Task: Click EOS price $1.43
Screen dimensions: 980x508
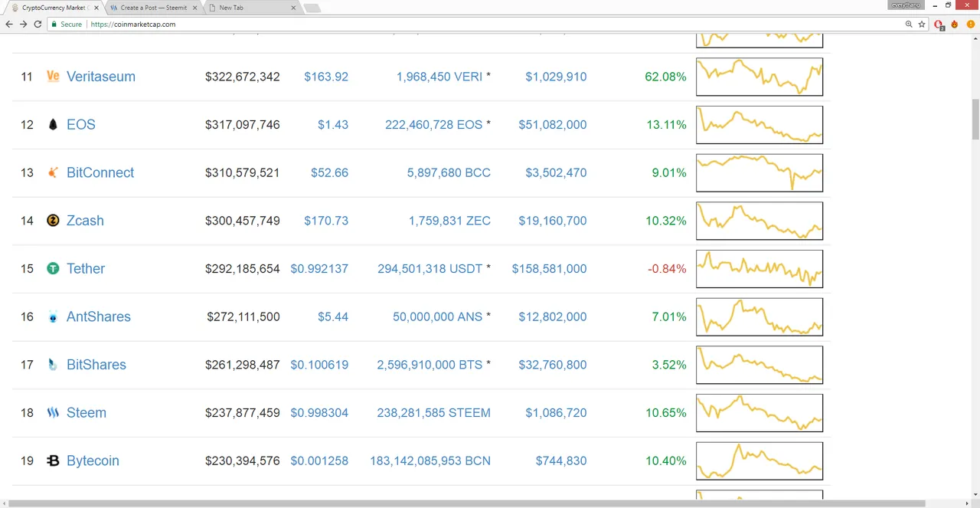Action: (333, 125)
